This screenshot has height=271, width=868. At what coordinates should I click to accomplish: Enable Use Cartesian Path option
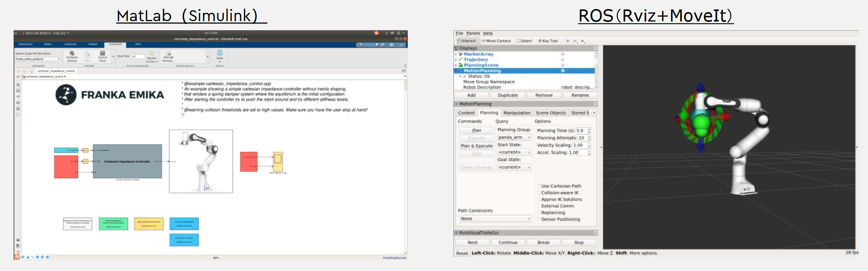pos(539,186)
